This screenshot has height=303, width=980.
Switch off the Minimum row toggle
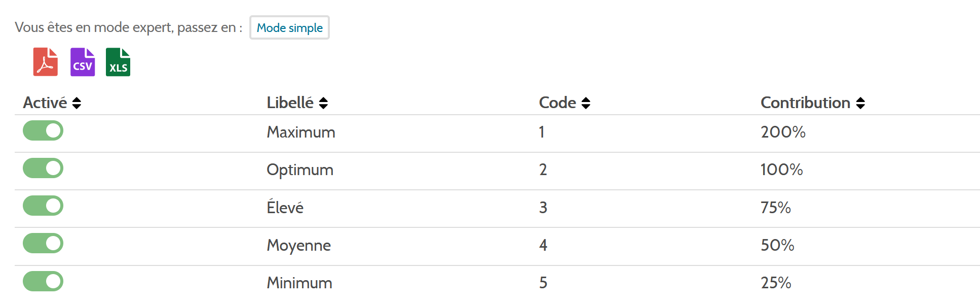pos(43,281)
